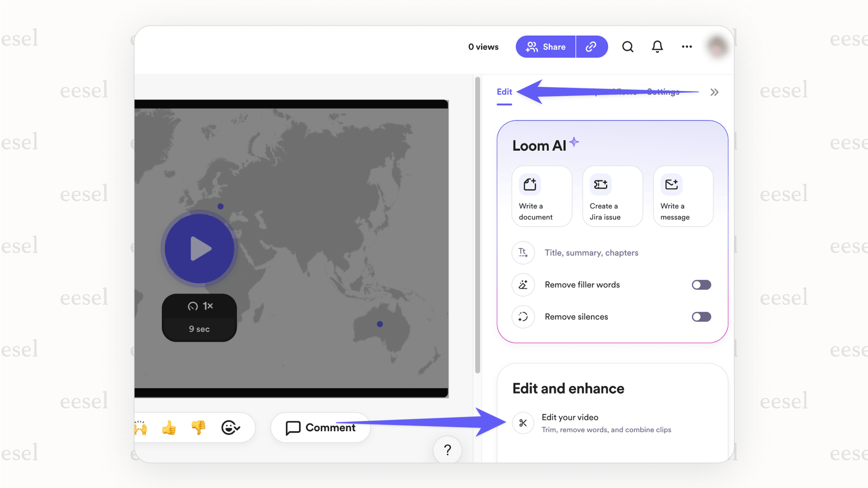Image resolution: width=868 pixels, height=488 pixels.
Task: Collapse the sidebar with double chevron
Action: pos(715,92)
